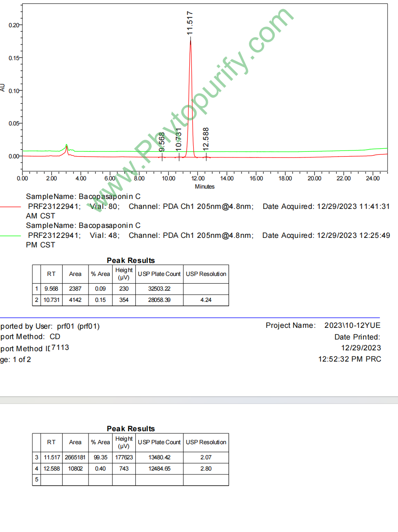Click the Minutes x-axis title
Image resolution: width=398 pixels, height=532 pixels.
pos(205,187)
